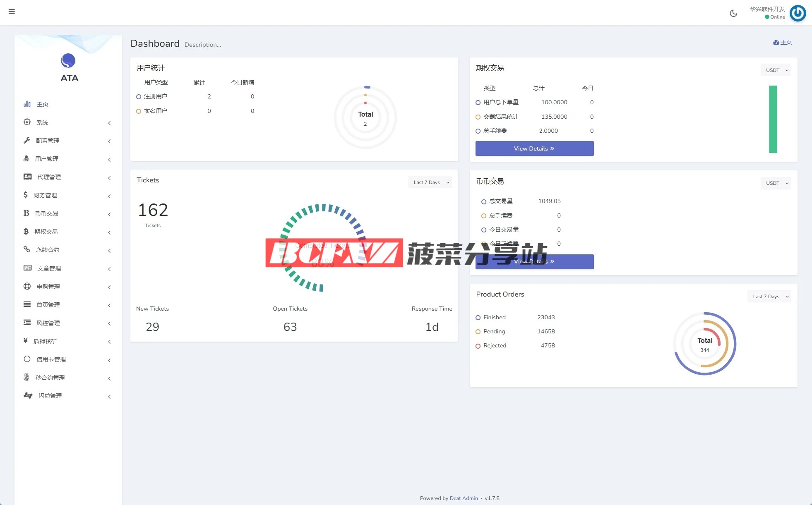Click the user avatar power icon
The width and height of the screenshot is (812, 505).
tap(798, 13)
